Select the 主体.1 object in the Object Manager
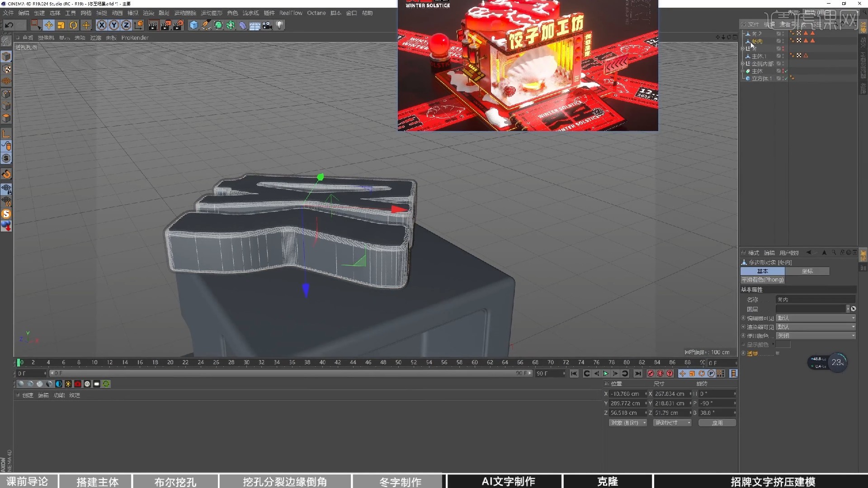 point(759,56)
